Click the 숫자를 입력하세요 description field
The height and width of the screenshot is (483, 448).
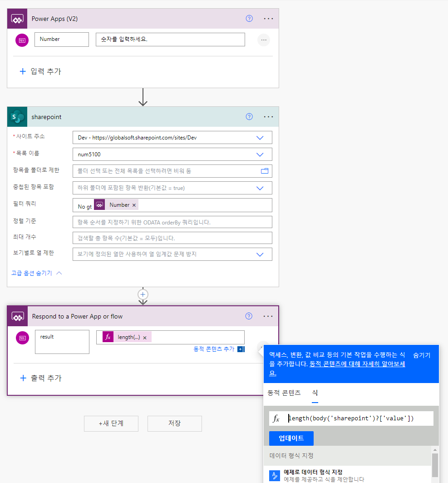pyautogui.click(x=170, y=40)
